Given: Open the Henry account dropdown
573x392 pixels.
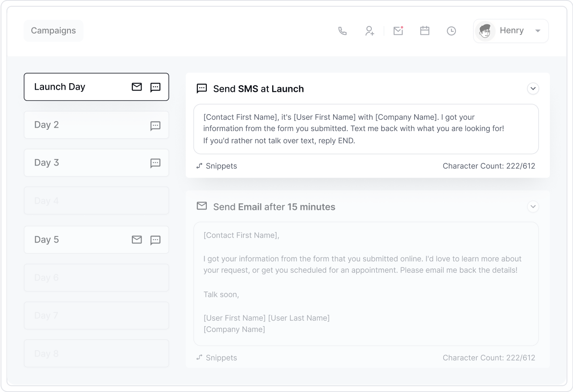Looking at the screenshot, I should (x=510, y=30).
